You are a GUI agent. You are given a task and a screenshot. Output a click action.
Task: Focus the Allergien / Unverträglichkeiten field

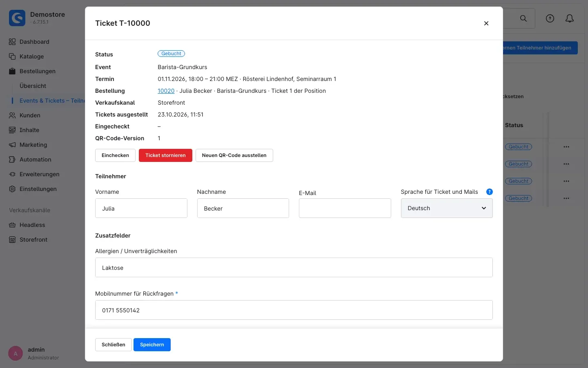294,267
